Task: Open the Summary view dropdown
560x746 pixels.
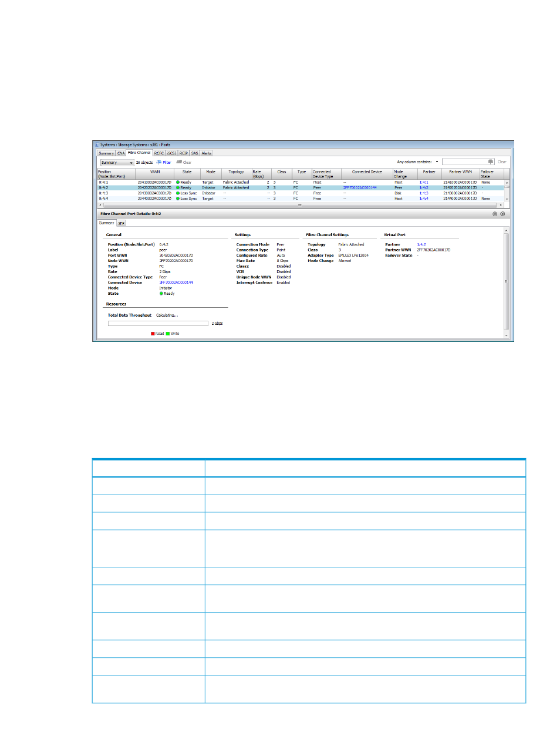Action: [x=117, y=163]
